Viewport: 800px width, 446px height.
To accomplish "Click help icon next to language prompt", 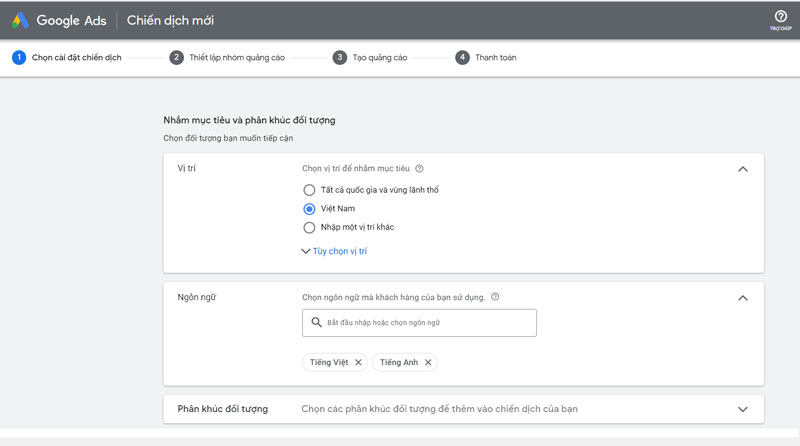I will point(495,297).
